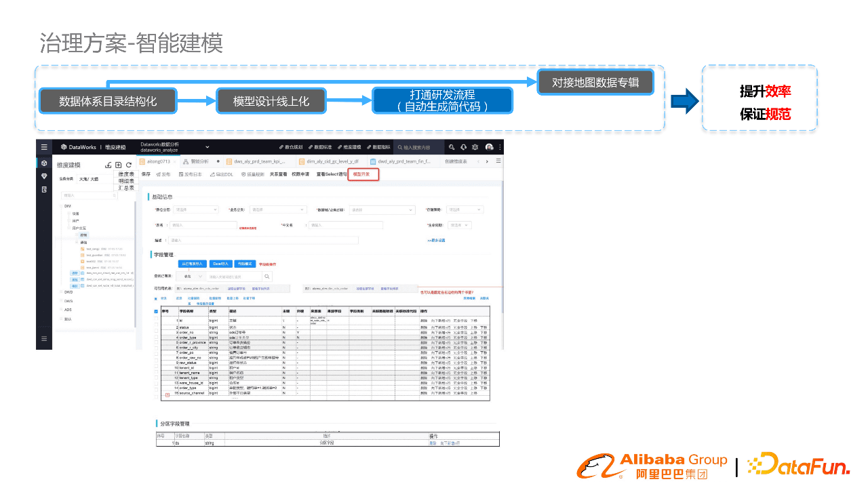Toggle the select-all checkbox in field table header
Image resolution: width=868 pixels, height=488 pixels.
[156, 311]
